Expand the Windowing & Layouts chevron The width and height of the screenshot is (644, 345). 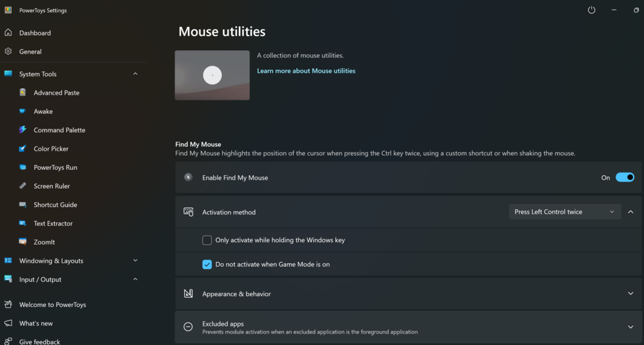click(135, 261)
